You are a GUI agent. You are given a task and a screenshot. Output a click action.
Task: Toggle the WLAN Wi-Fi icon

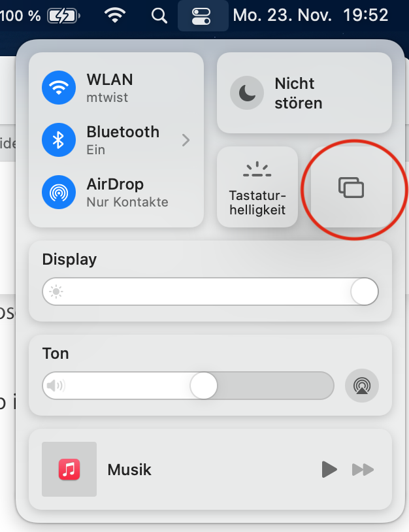pyautogui.click(x=59, y=88)
